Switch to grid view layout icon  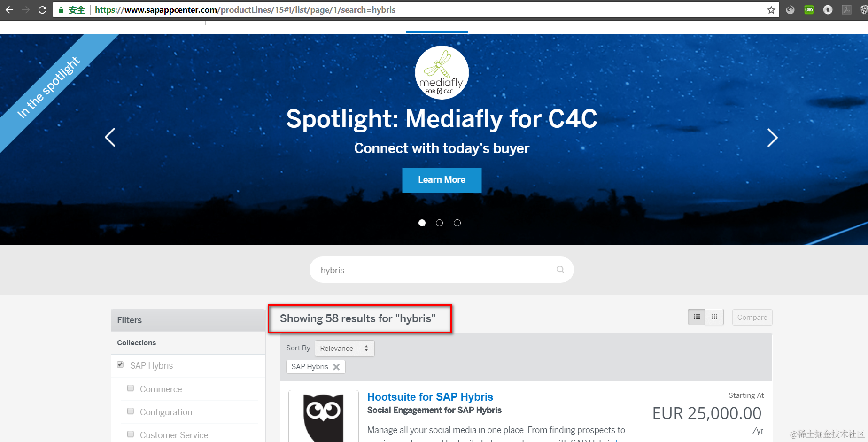pyautogui.click(x=714, y=317)
